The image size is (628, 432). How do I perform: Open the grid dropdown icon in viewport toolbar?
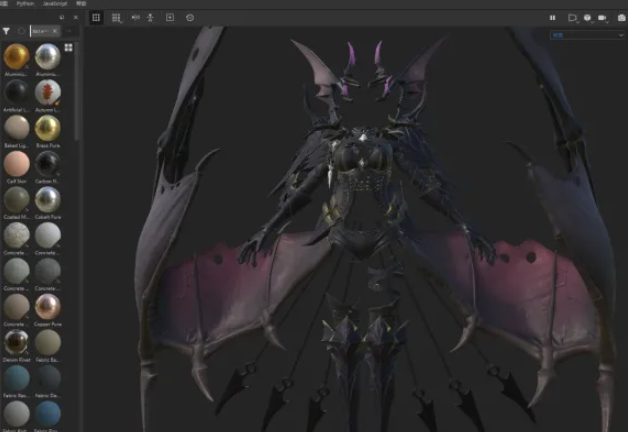point(117,18)
